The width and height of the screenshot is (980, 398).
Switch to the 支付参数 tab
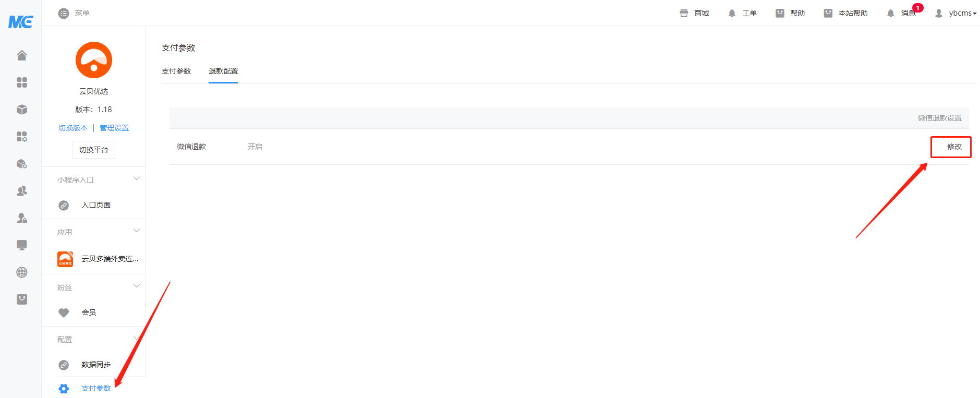point(176,71)
